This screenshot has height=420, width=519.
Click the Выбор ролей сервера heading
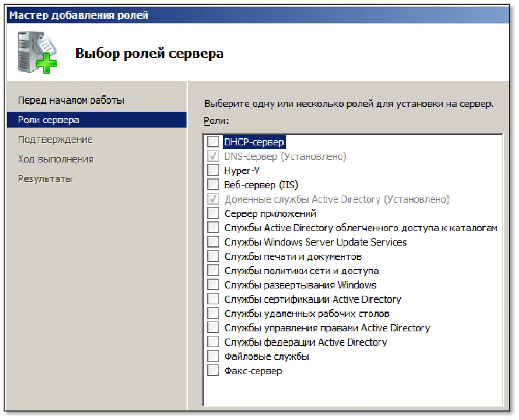149,53
